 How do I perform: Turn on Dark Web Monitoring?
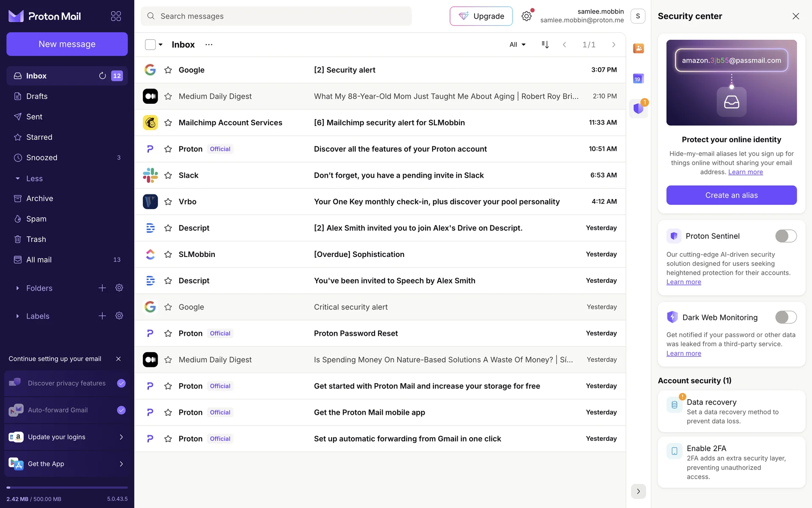tap(785, 317)
